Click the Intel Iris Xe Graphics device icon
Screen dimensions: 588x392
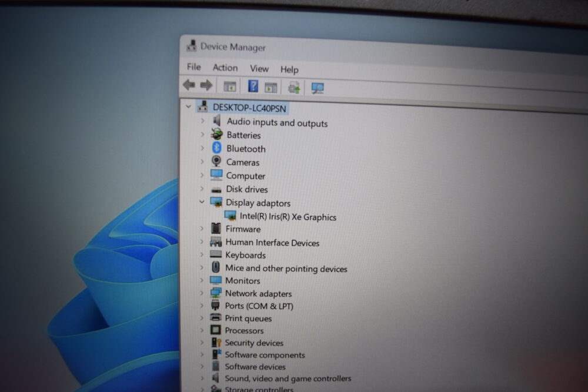[x=230, y=216]
